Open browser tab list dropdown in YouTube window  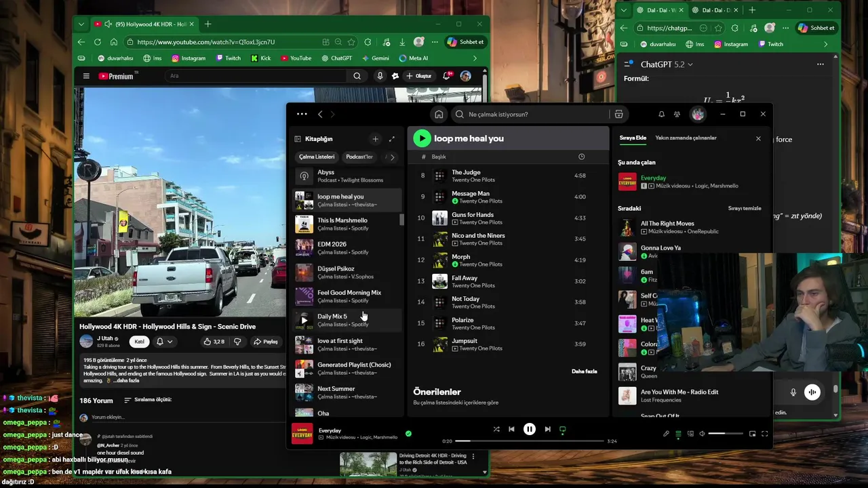coord(81,24)
